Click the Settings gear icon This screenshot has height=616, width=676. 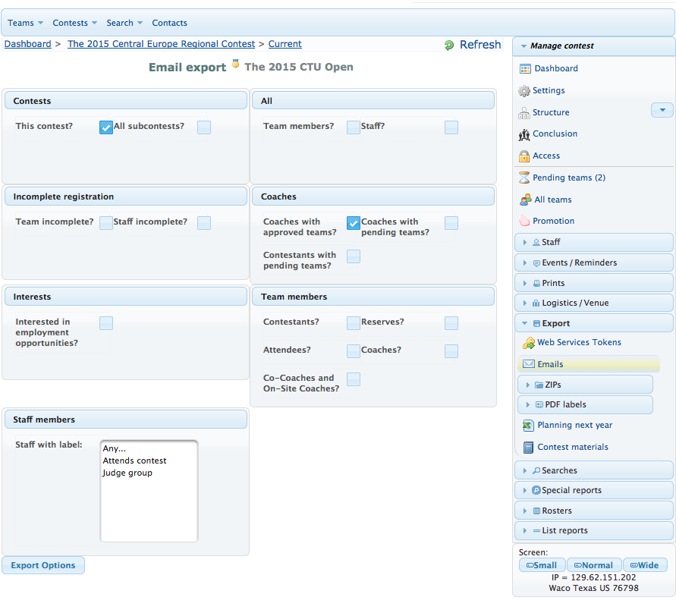(524, 90)
